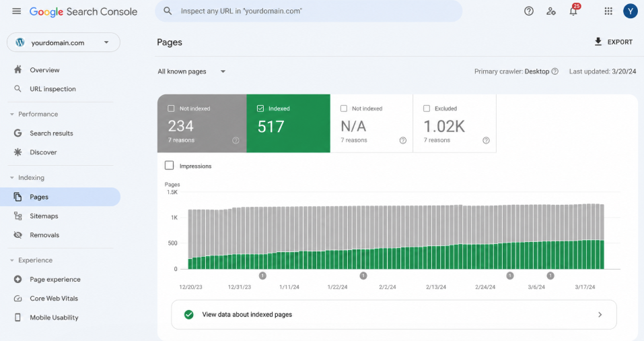Image resolution: width=644 pixels, height=341 pixels.
Task: Open the All known pages filter dropdown
Action: pos(192,71)
